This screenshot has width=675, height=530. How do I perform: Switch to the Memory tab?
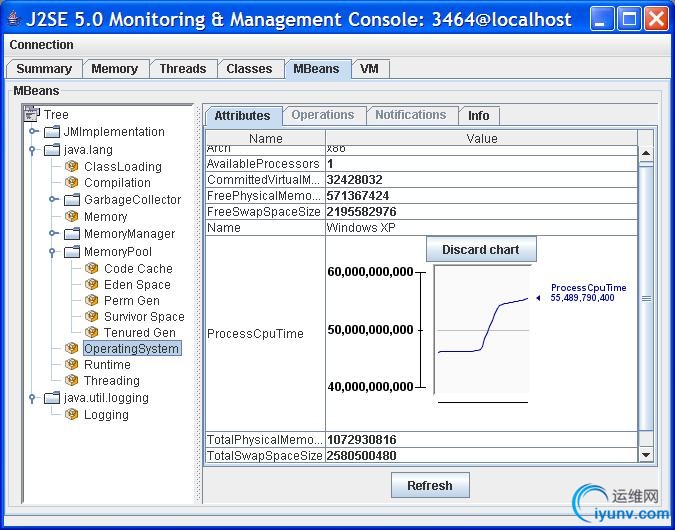[115, 69]
